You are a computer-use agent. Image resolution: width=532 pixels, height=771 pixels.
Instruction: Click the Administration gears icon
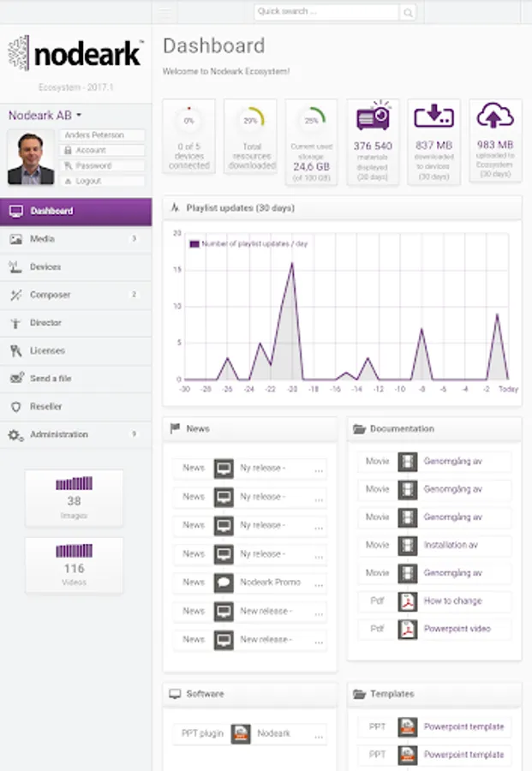coord(15,434)
